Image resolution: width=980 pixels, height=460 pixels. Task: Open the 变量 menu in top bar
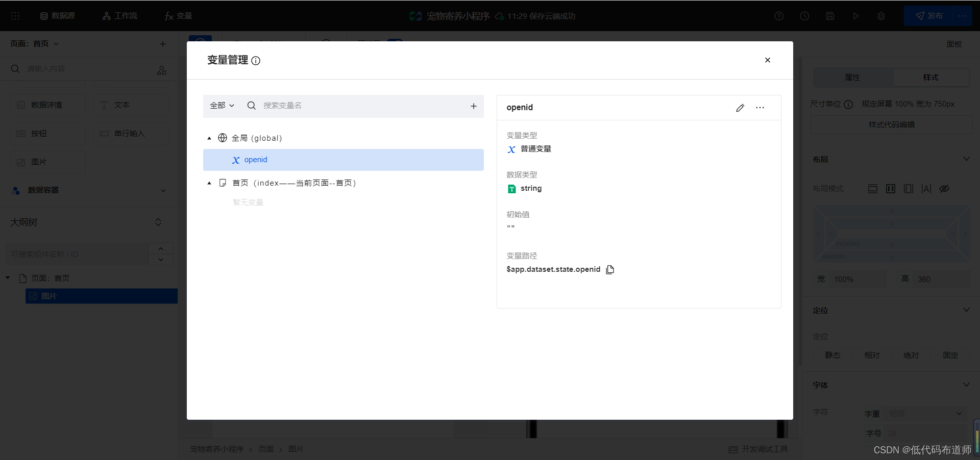tap(178, 16)
